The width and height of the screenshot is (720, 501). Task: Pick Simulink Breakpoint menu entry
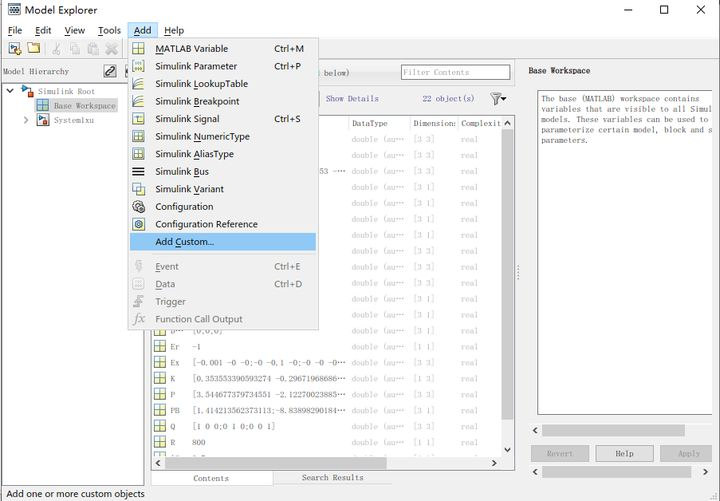223,101
